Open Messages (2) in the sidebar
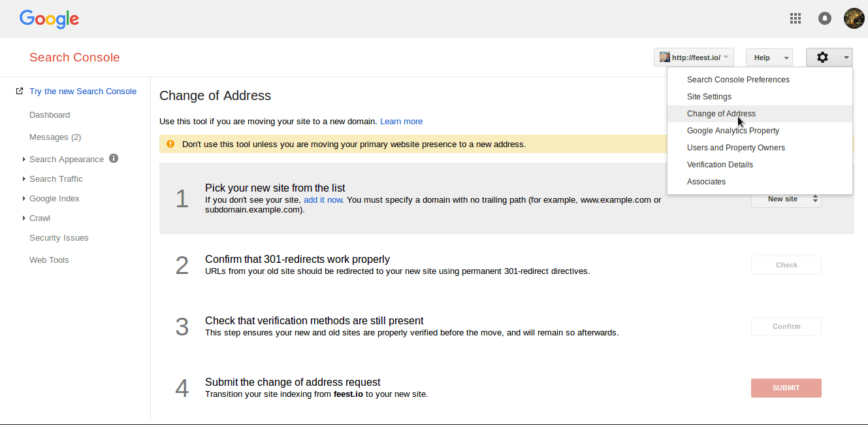868x425 pixels. click(56, 137)
